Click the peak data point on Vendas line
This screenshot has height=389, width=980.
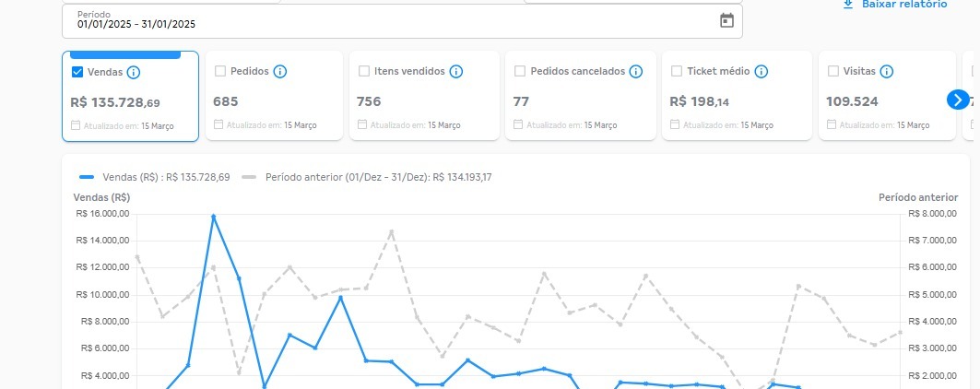213,217
